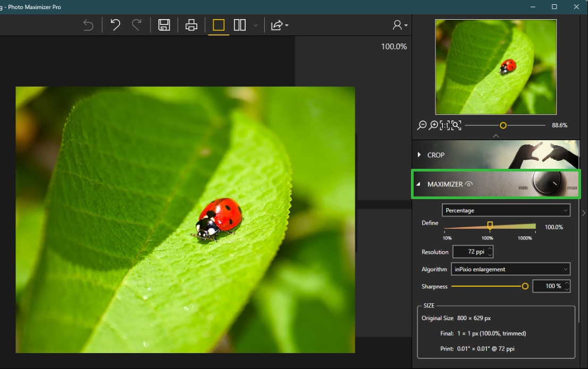This screenshot has width=588, height=369.
Task: Click the navigator ladybug thumbnail preview
Action: [x=495, y=67]
